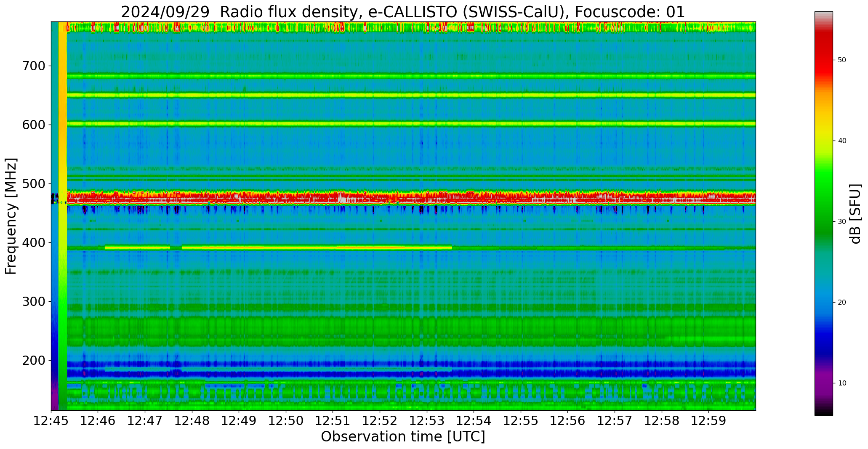The height and width of the screenshot is (449, 868).
Task: Click the 12:54 time tick label
Action: click(x=474, y=420)
